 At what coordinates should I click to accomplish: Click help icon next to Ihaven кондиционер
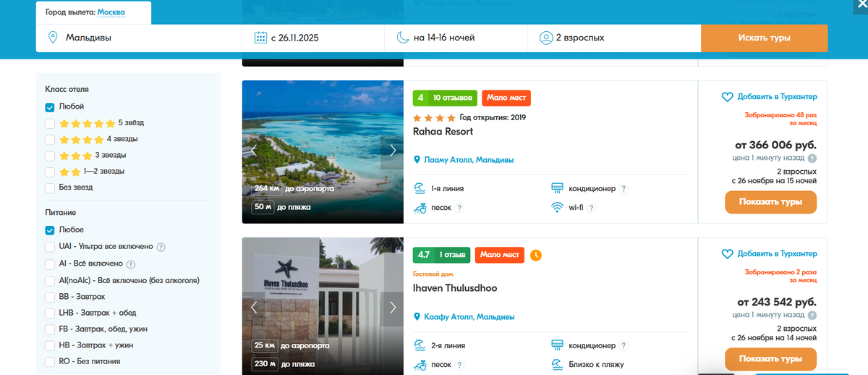[x=624, y=346]
